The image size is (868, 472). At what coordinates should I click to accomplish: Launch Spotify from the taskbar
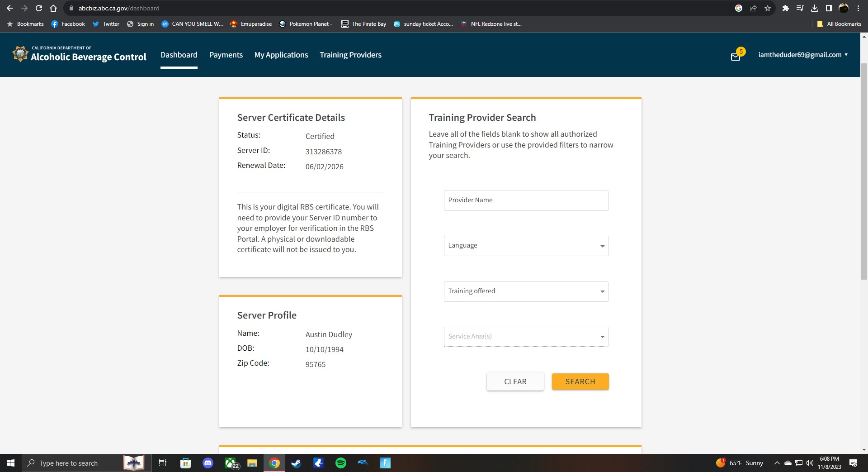click(341, 463)
